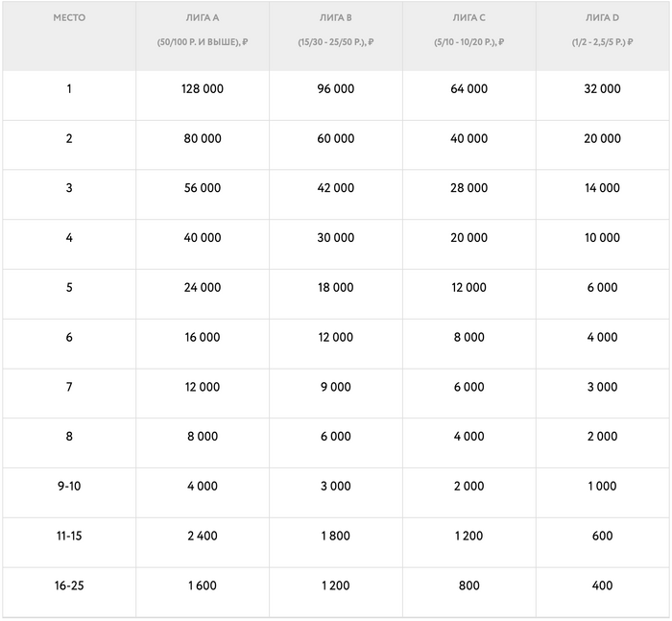Screen dimensions: 672x621
Task: Click the 32 000 cell in Лига D
Action: [602, 89]
